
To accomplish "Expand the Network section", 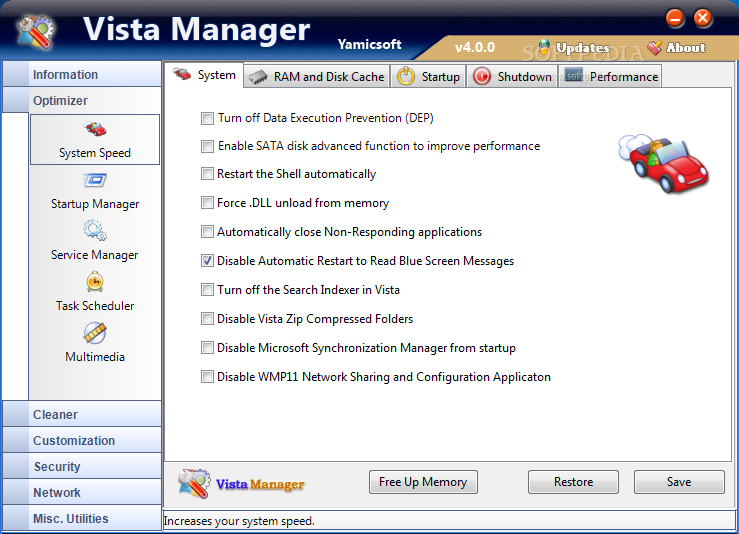I will (x=82, y=492).
